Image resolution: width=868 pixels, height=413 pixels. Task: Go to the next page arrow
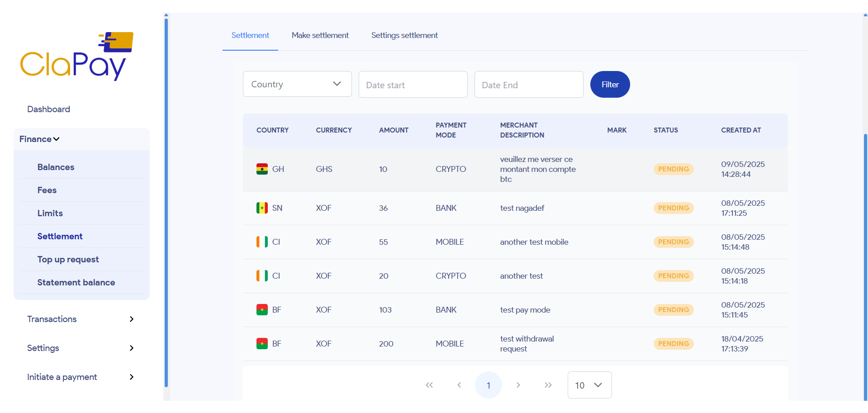(x=518, y=385)
